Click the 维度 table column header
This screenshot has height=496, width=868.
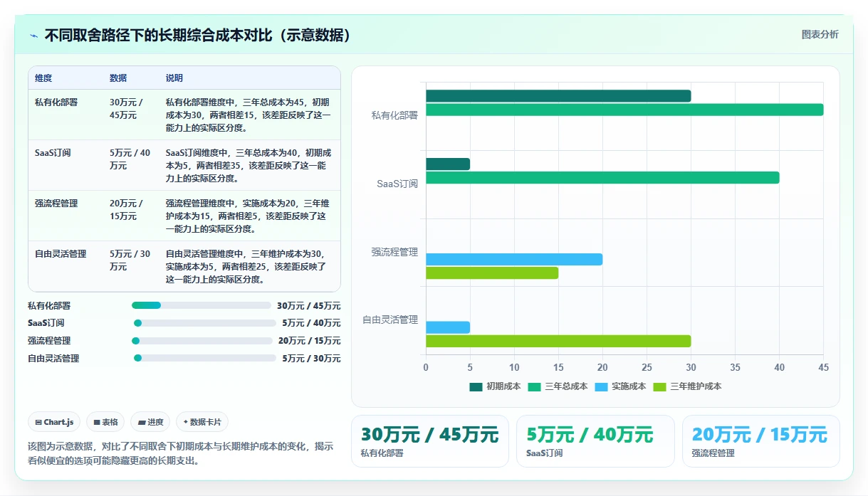click(x=43, y=78)
